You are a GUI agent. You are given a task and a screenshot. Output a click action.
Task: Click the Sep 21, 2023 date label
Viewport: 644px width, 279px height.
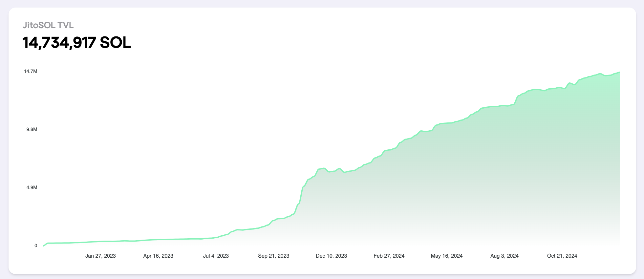point(273,256)
